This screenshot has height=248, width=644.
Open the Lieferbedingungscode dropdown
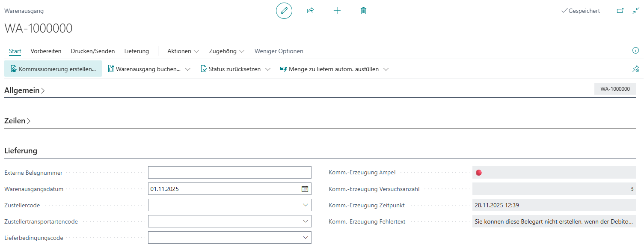pos(305,238)
